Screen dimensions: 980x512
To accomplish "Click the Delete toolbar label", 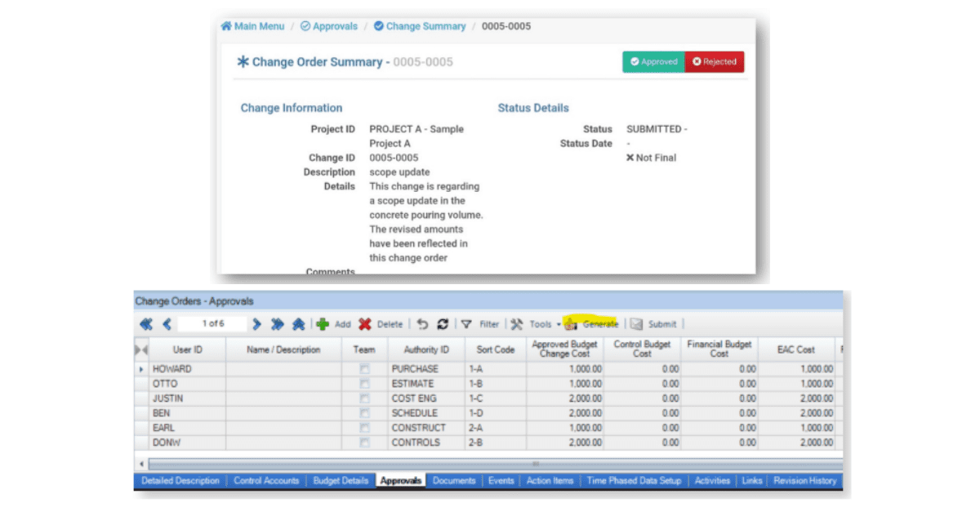I will coord(390,324).
